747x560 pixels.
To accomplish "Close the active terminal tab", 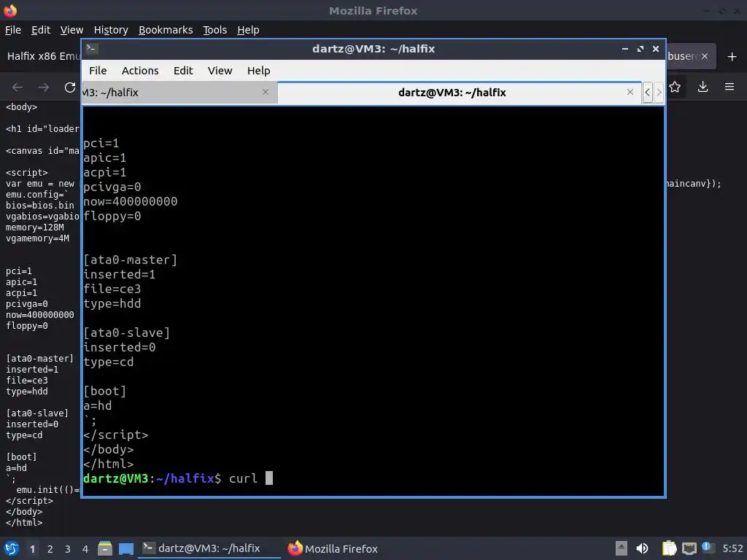I will [x=630, y=92].
